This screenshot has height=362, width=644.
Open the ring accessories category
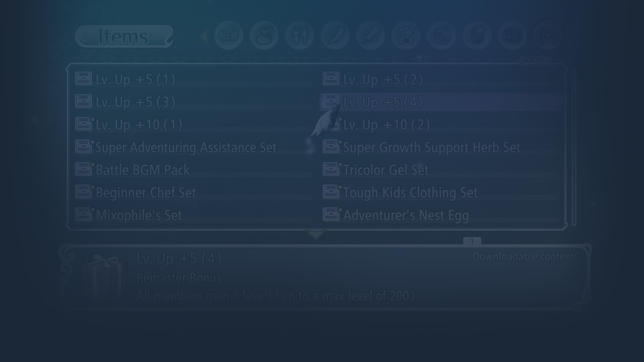point(441,36)
